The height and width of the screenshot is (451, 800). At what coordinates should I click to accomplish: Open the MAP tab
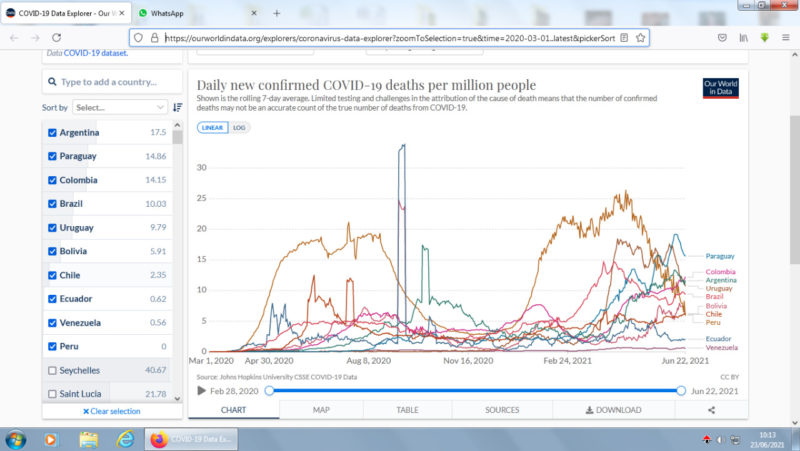point(321,409)
